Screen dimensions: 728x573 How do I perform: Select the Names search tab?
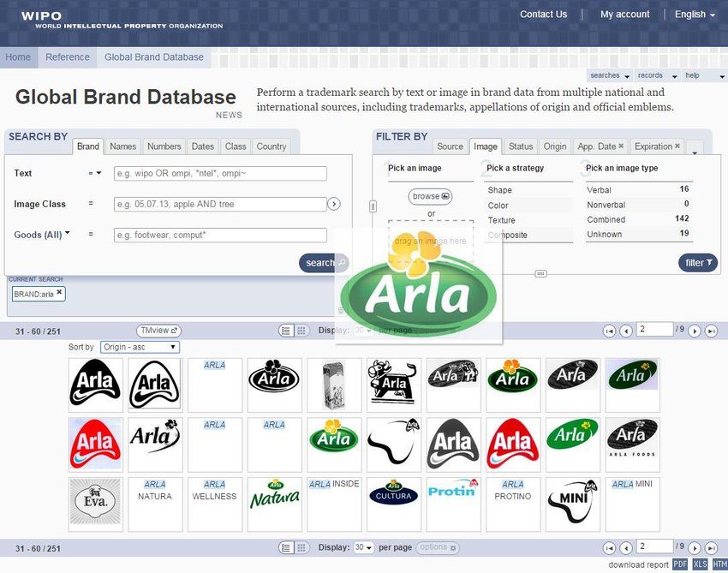point(123,146)
